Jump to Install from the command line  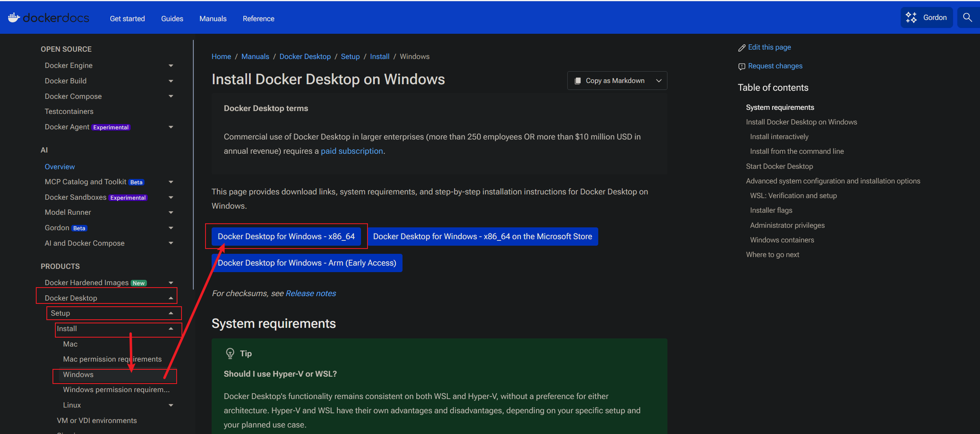797,151
